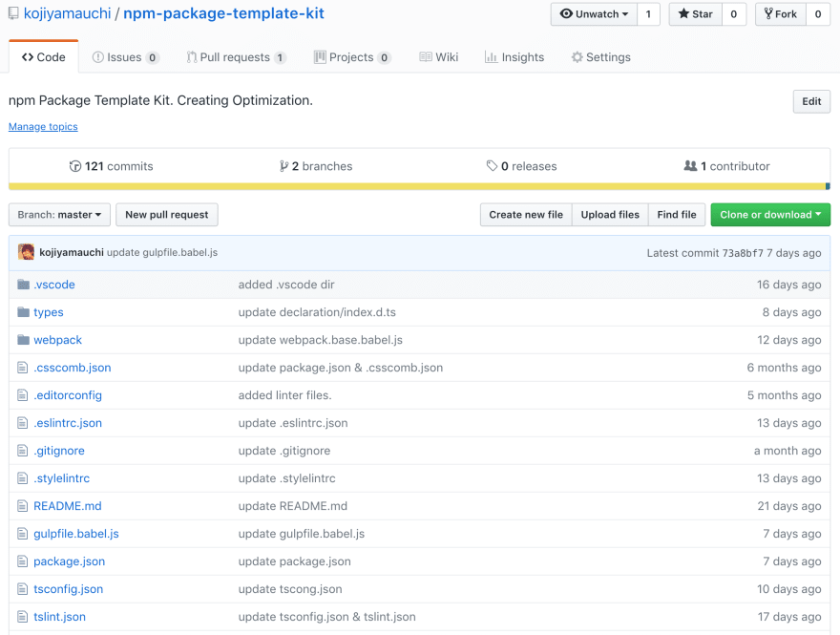Click New pull request button

tap(167, 214)
